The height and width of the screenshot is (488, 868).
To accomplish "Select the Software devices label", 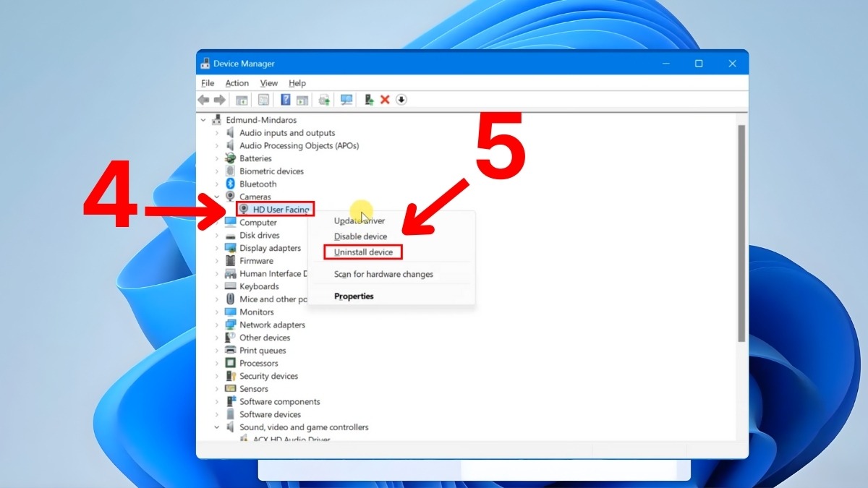I will pyautogui.click(x=270, y=414).
